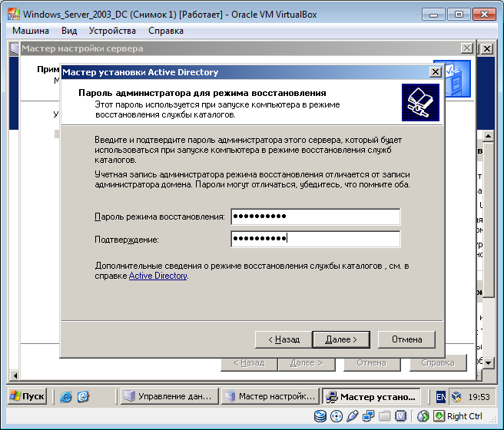Click Далее in background Мастер настройки сервера

307,363
